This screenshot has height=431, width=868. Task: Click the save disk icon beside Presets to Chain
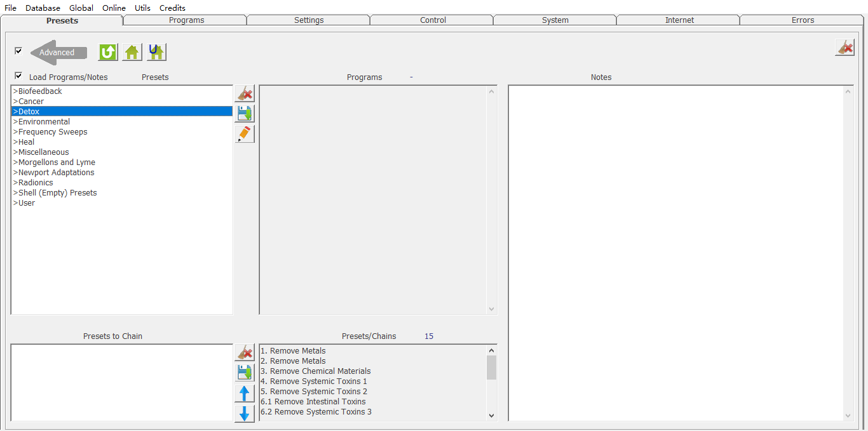coord(245,373)
